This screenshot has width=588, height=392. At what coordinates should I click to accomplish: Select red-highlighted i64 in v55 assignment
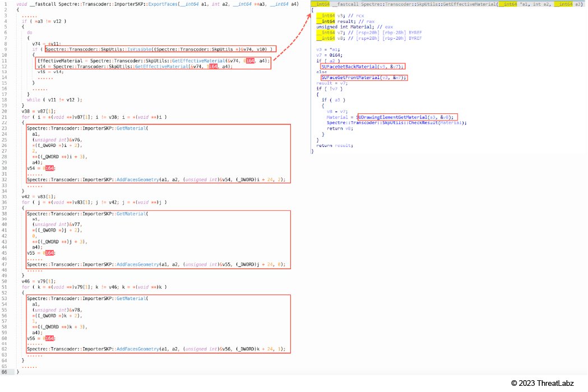point(49,252)
